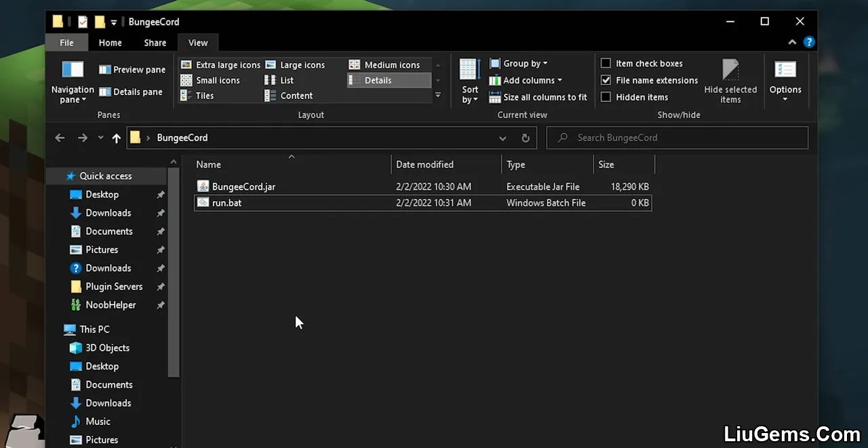Open the Help question mark icon

[809, 42]
